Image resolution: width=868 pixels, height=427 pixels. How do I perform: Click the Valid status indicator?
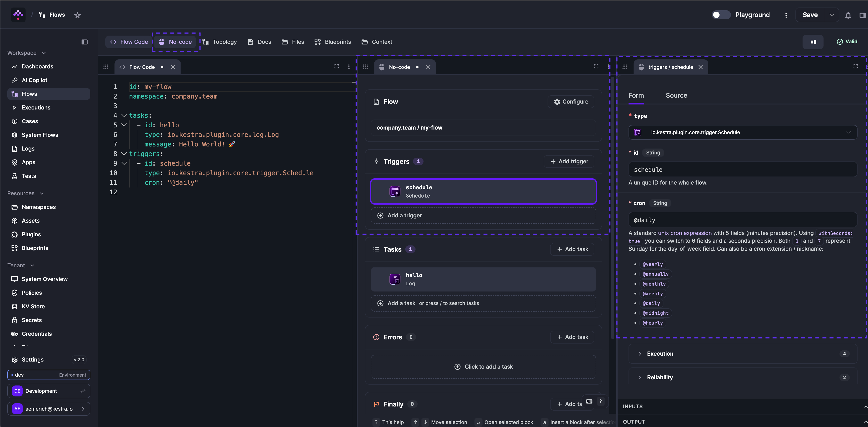coord(847,42)
